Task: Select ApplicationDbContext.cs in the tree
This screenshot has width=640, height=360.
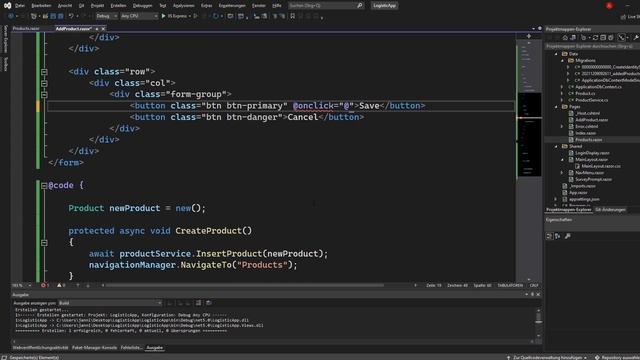Action: point(598,87)
